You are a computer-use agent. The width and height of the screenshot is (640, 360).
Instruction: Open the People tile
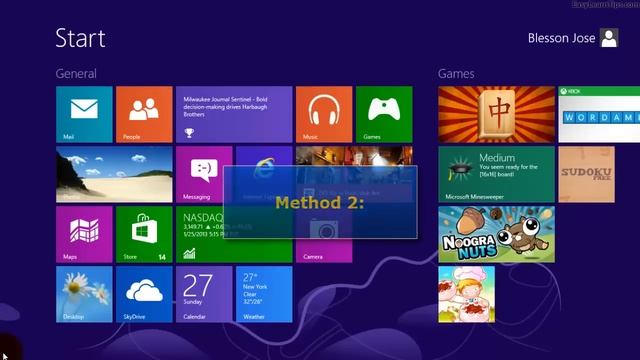(x=144, y=114)
